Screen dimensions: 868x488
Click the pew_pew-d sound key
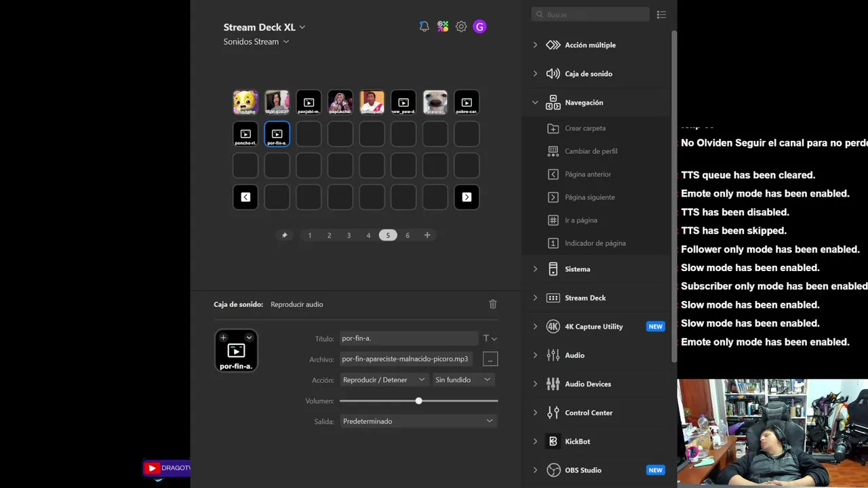pos(403,102)
